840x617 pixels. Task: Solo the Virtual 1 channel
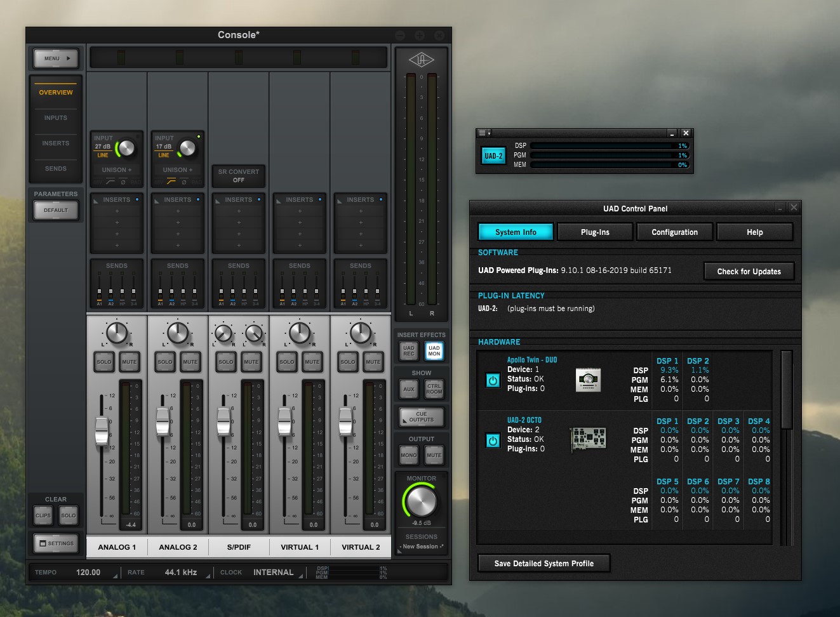tap(287, 362)
